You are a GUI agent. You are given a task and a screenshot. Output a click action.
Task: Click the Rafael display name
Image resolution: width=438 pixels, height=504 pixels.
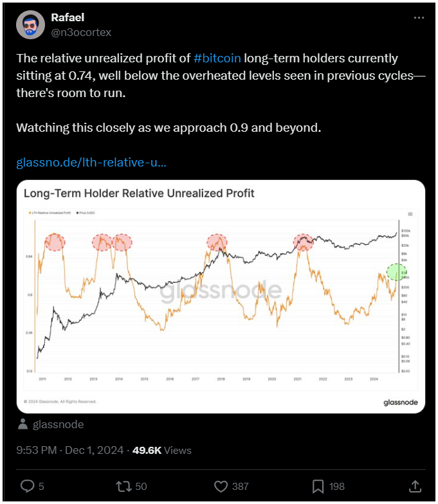(68, 17)
